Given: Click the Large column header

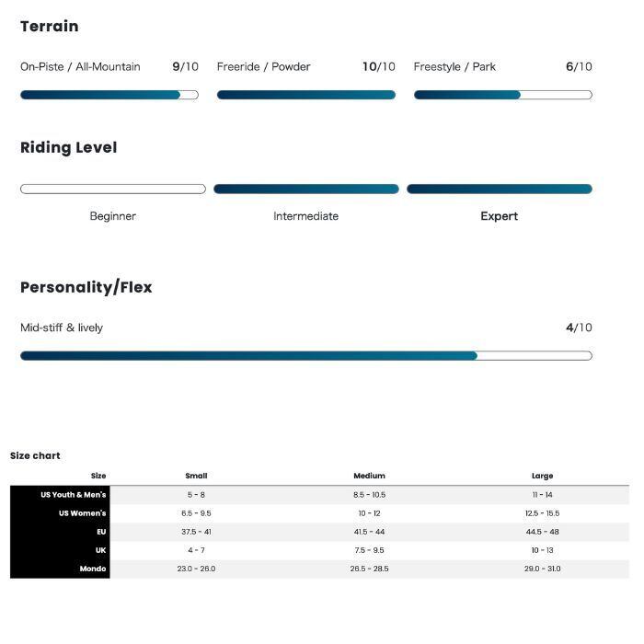Looking at the screenshot, I should [x=542, y=476].
